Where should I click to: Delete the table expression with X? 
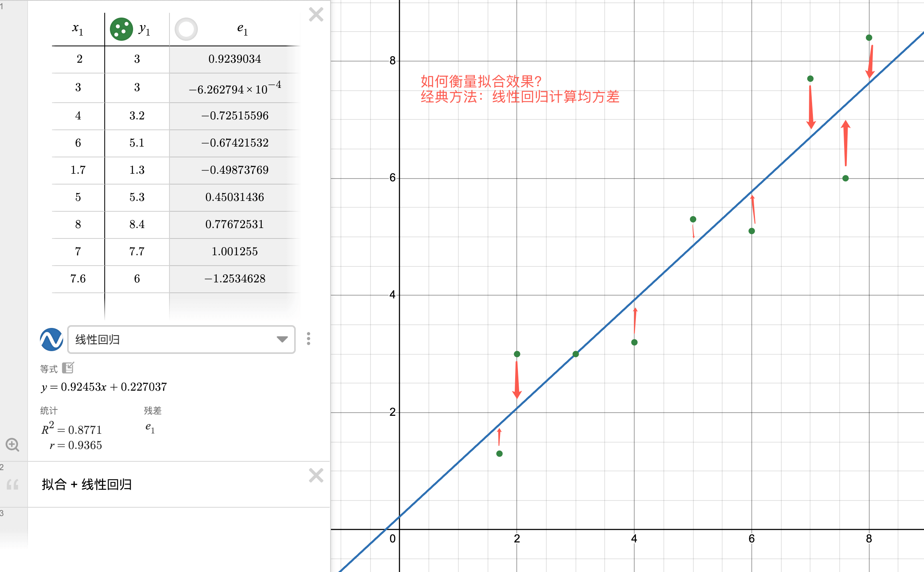[316, 15]
